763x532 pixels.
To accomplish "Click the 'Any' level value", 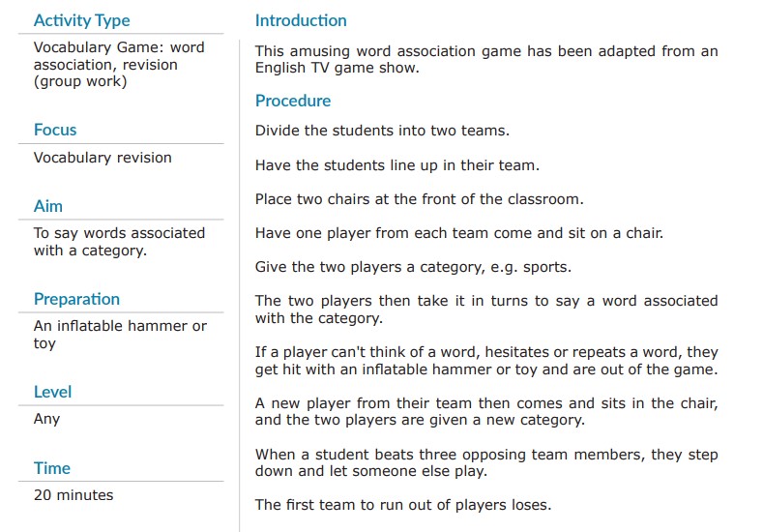I will [x=46, y=419].
